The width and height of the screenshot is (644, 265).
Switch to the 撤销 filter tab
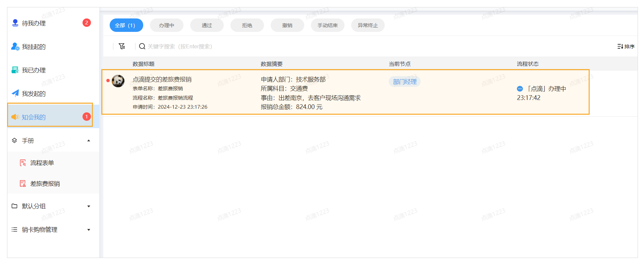(x=287, y=25)
